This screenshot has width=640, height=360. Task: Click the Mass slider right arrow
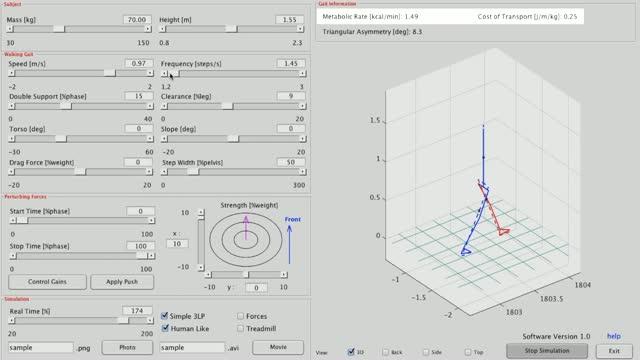pyautogui.click(x=148, y=29)
